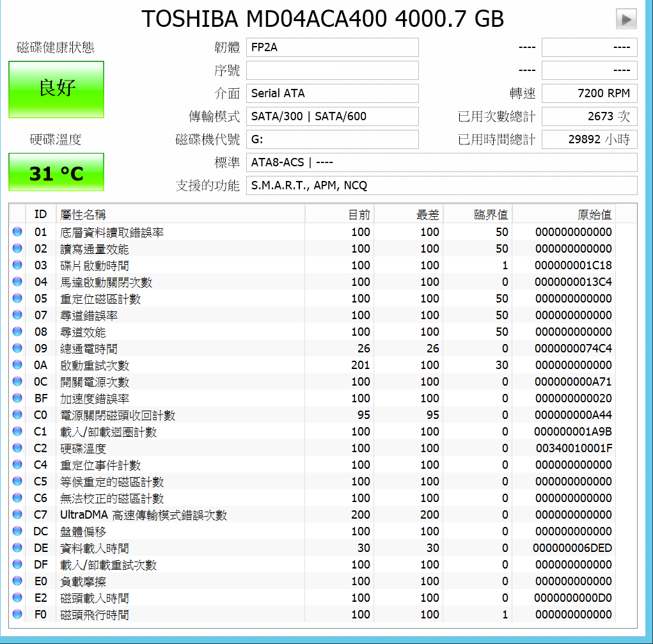The height and width of the screenshot is (644, 653).
Task: Click the 屬性名稱 column header
Action: [180, 214]
